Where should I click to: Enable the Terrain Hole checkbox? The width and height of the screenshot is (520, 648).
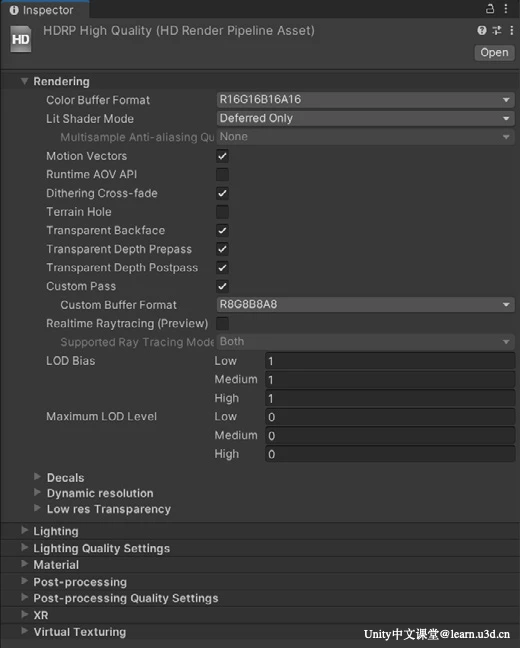pos(222,212)
